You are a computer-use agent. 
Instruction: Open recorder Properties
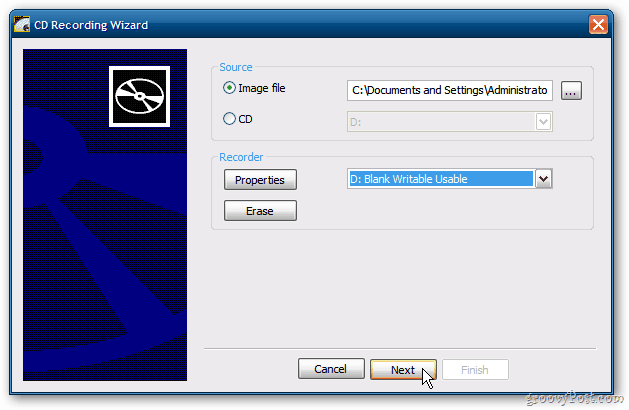point(260,180)
